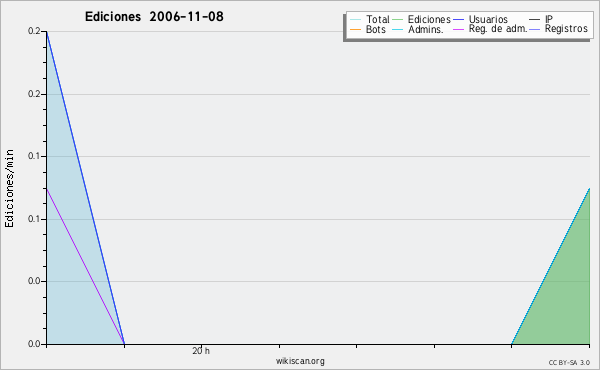Select the 'Ediciones' legend label

coord(429,19)
